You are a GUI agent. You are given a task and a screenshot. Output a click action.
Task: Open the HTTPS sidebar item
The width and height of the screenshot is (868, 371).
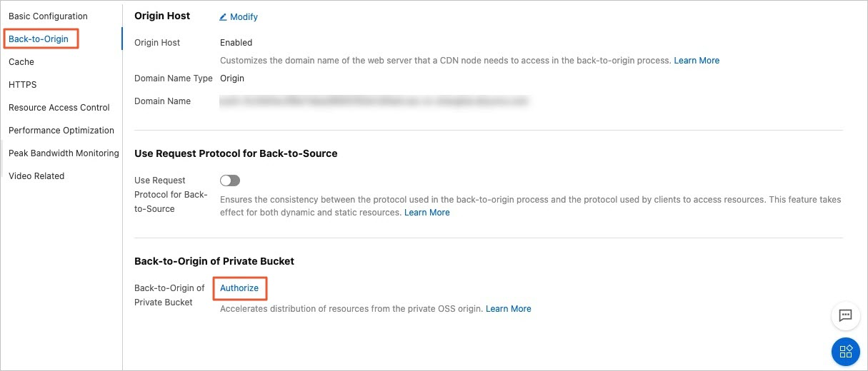23,85
